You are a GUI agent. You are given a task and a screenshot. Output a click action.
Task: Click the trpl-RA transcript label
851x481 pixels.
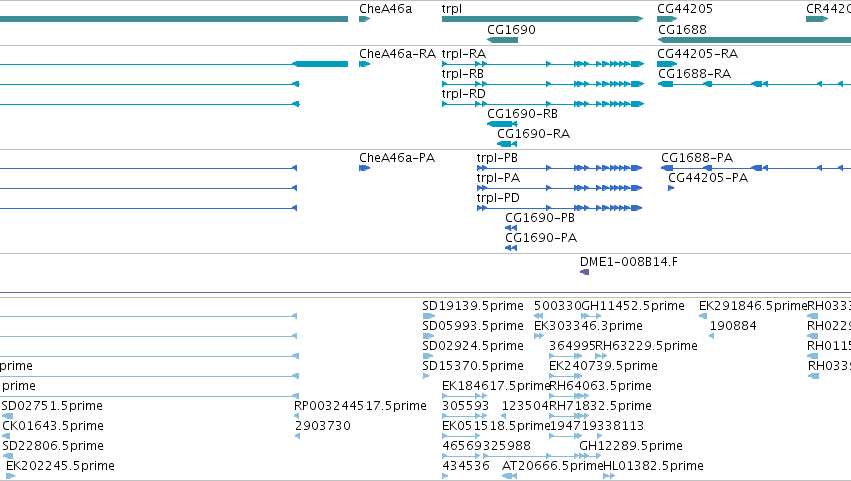point(463,54)
